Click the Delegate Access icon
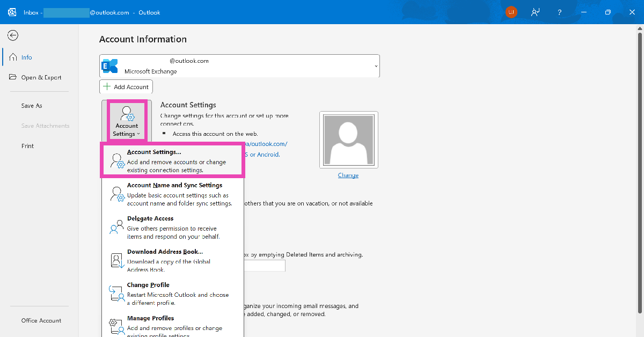The width and height of the screenshot is (644, 337). pyautogui.click(x=116, y=227)
